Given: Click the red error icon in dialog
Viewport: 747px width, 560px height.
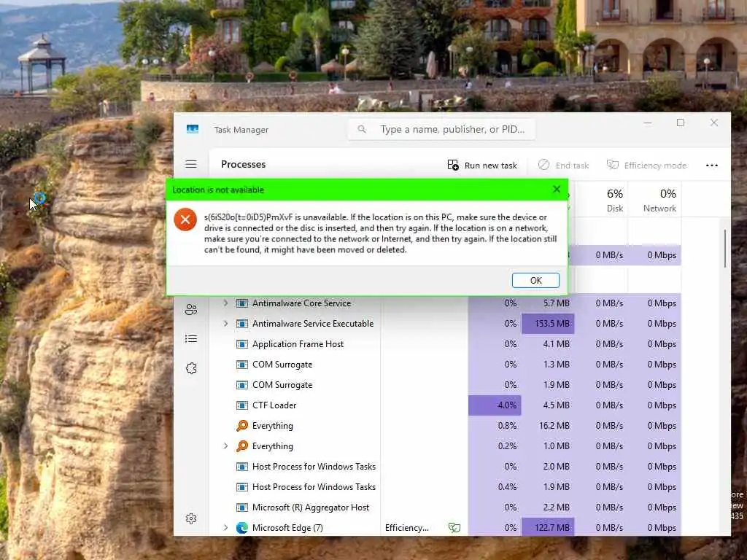Looking at the screenshot, I should coord(185,219).
